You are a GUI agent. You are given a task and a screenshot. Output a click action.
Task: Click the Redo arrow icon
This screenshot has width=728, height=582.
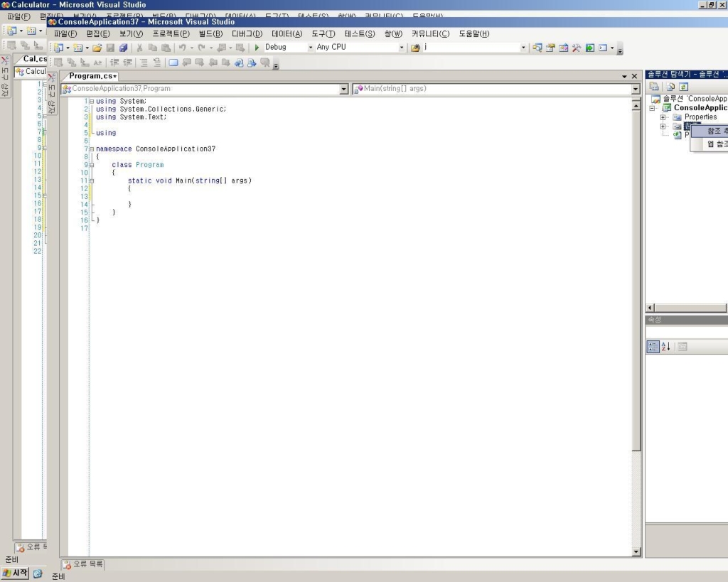[201, 48]
